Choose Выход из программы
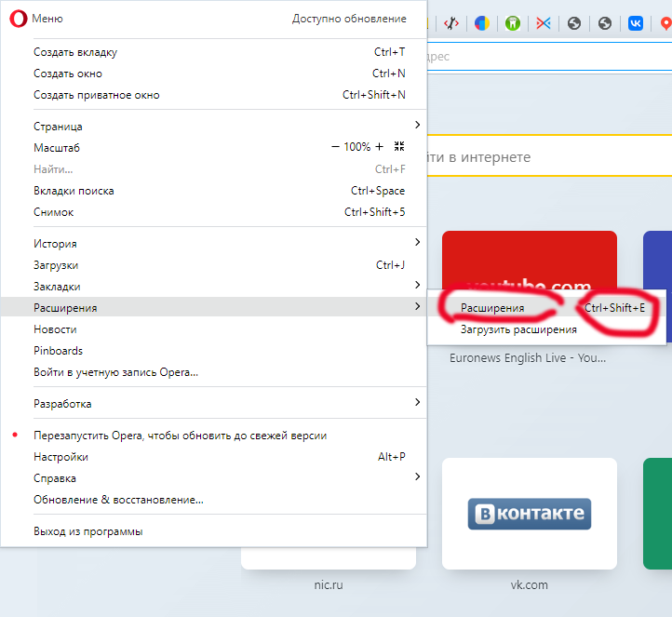 213,531
